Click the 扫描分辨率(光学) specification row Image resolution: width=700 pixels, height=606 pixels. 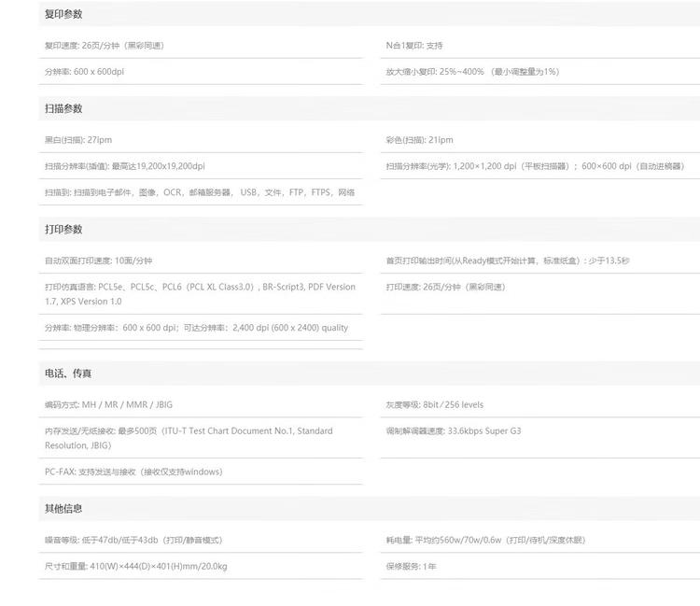pos(535,166)
